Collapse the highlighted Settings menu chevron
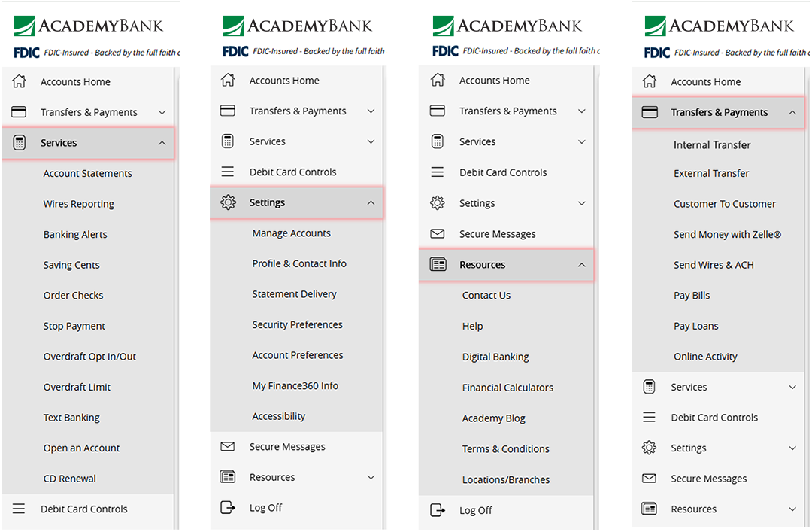Viewport: 812px width, 532px height. click(x=371, y=202)
